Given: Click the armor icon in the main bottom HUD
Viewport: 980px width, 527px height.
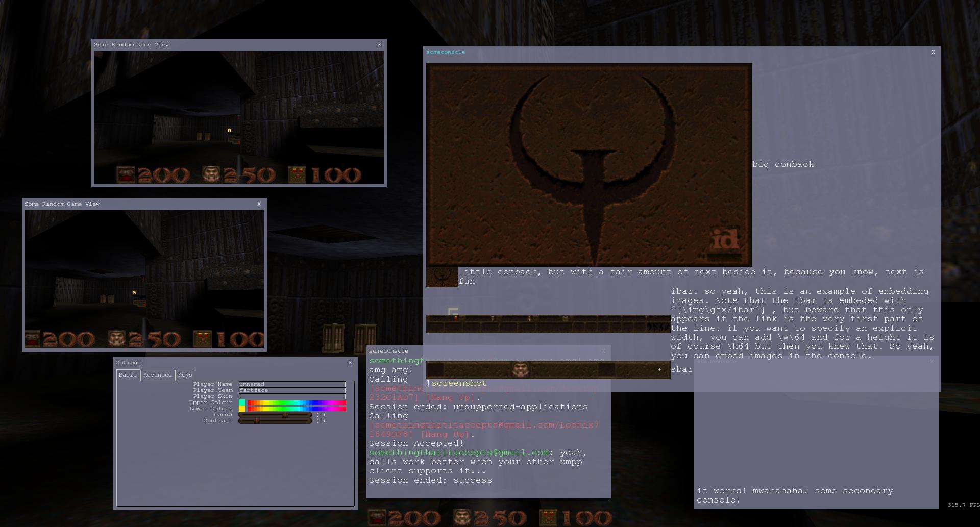Looking at the screenshot, I should click(x=378, y=518).
